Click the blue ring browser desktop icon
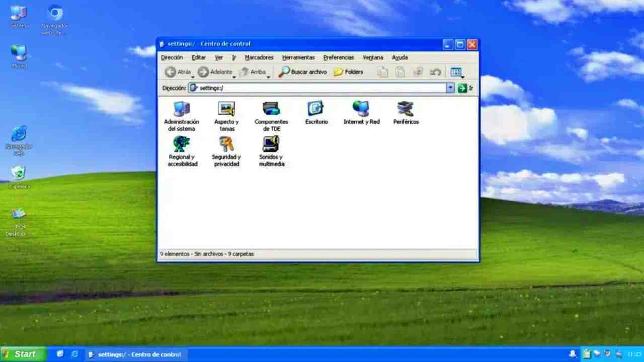Viewport: 644px width, 362px height. 55,20
